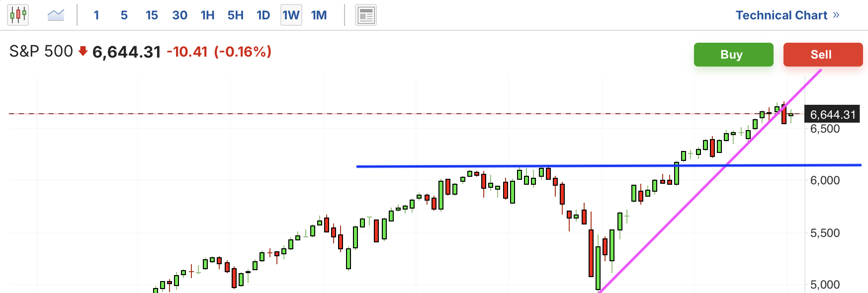This screenshot has height=293, width=868.
Task: Set chart interval to 1D
Action: pyautogui.click(x=263, y=15)
